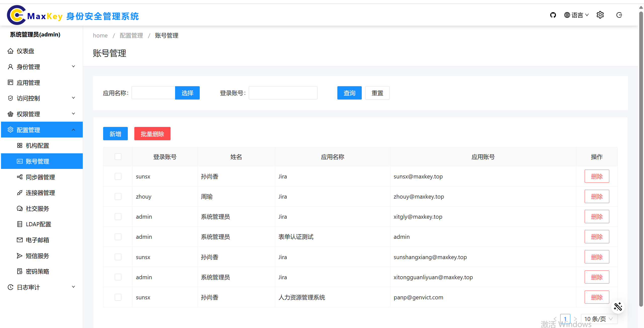Select 应用管理 in the sidebar menu
Viewport: 644px width, 328px height.
(x=28, y=82)
